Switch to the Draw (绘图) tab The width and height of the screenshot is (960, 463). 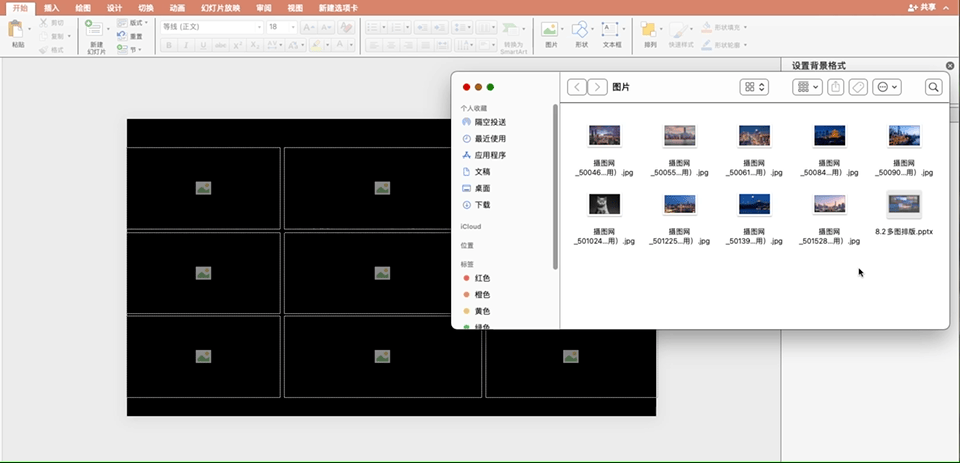click(x=83, y=8)
